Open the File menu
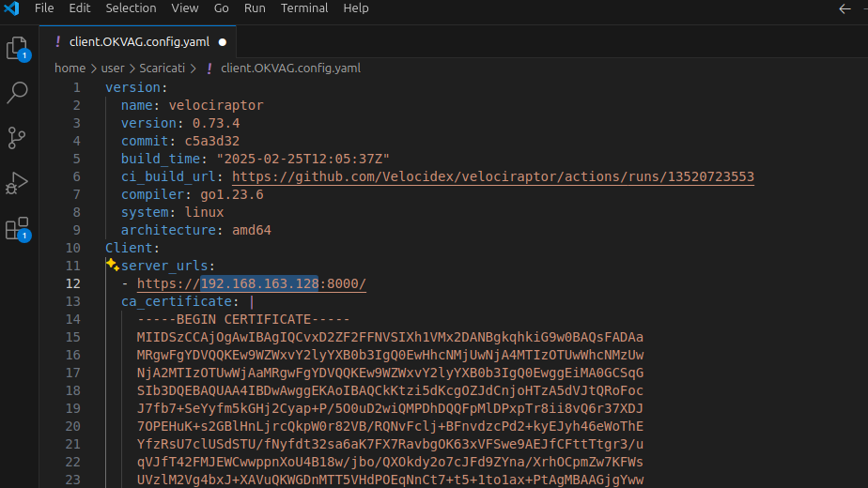 coord(44,8)
